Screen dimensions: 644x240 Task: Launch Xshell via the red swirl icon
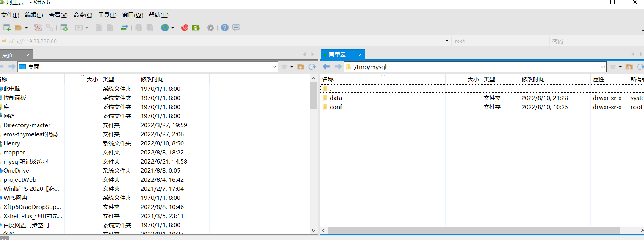click(185, 28)
